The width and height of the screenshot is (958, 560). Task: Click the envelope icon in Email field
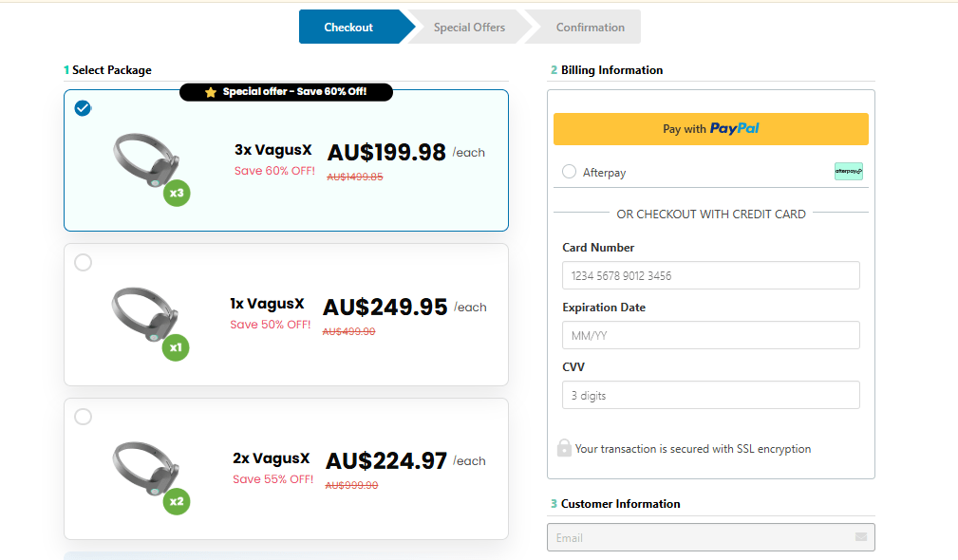pos(862,537)
